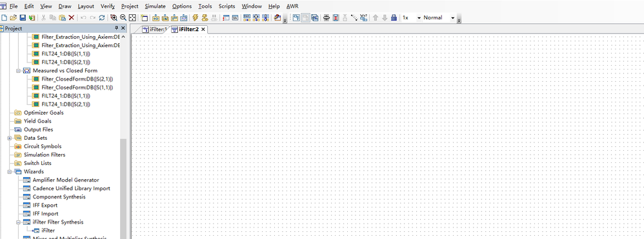Click the Project tab icon in panel header
Screen dimensions: 644x239
pos(1,28)
